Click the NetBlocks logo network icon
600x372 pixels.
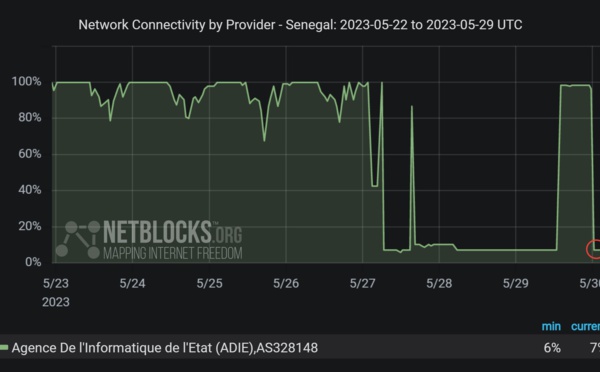[78, 239]
